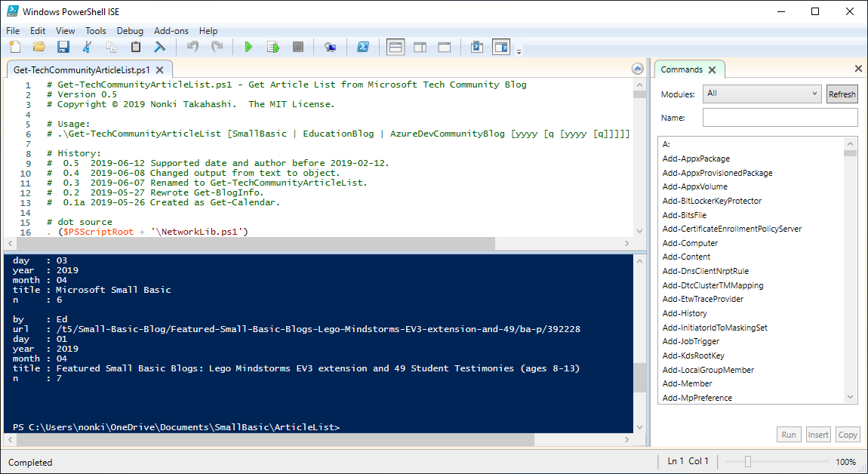
Task: Click the Run Selection toolbar icon
Action: point(272,46)
